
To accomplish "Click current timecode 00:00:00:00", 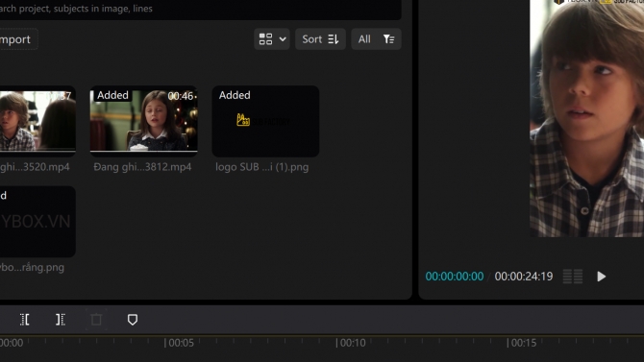I will click(455, 277).
